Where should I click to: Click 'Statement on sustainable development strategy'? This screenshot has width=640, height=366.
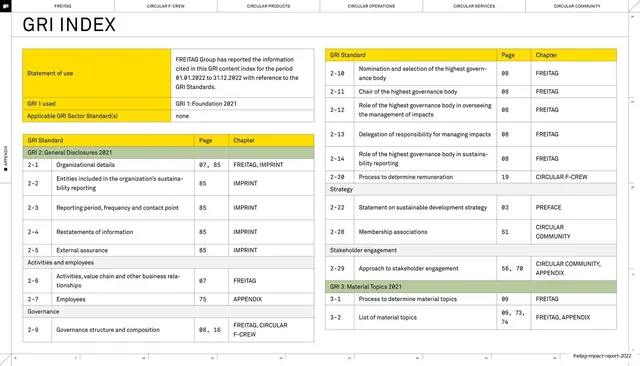pyautogui.click(x=422, y=207)
